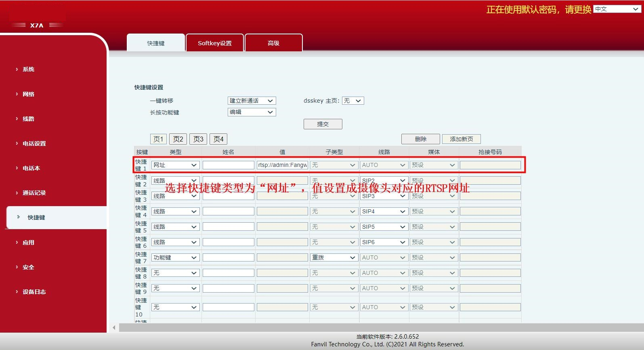
Task: Click the 提交 button
Action: click(x=323, y=124)
